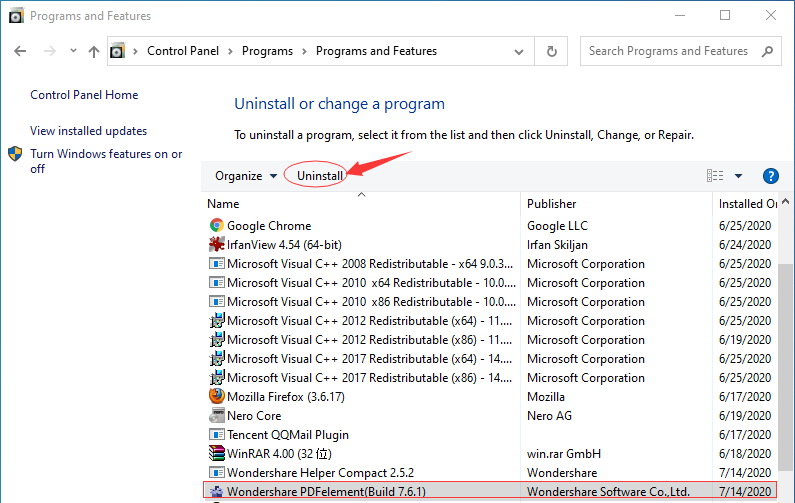The image size is (795, 503).
Task: Click the Forward navigation arrow
Action: tap(49, 51)
